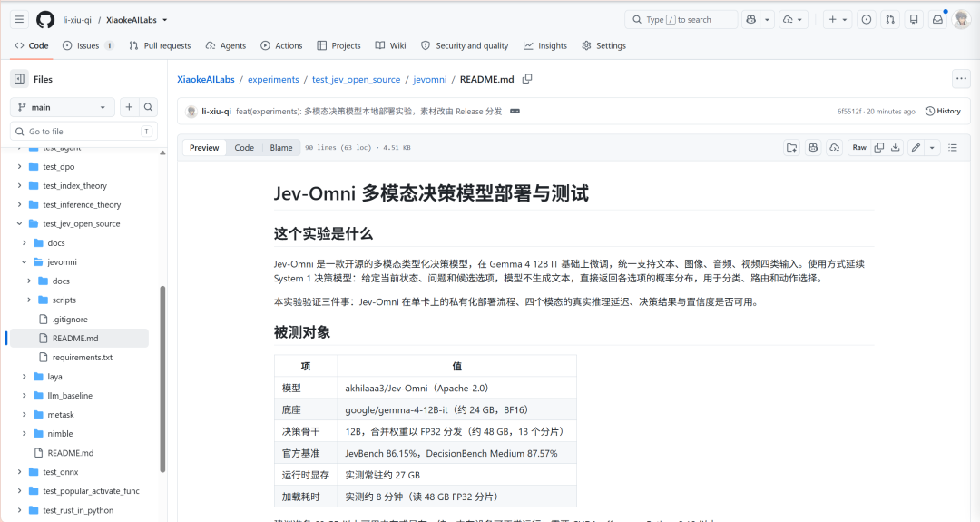980x522 pixels.
Task: Expand the test_index_theory folder
Action: tap(19, 186)
